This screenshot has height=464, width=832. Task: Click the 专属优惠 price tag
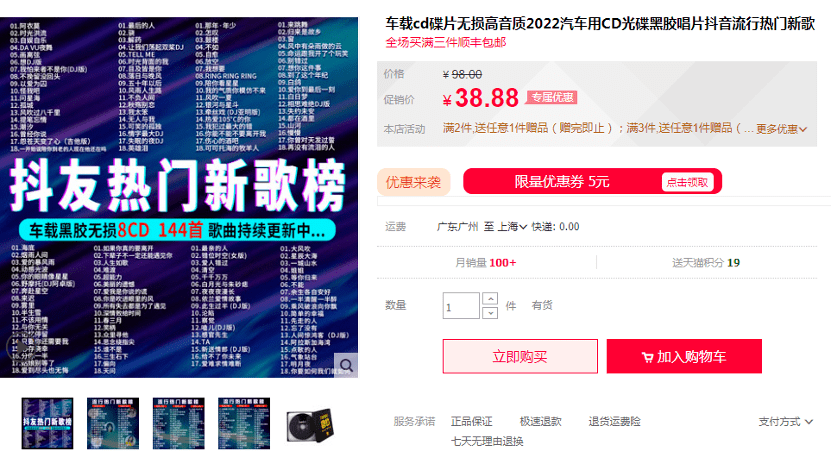point(552,97)
